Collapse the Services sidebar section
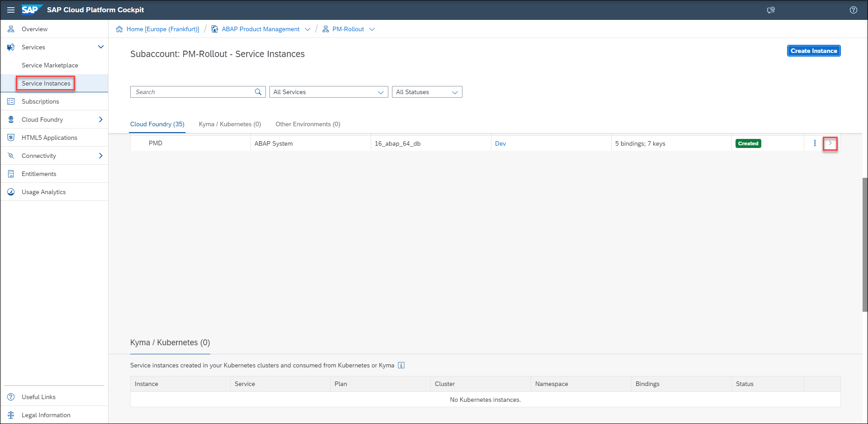This screenshot has width=868, height=424. (x=101, y=47)
